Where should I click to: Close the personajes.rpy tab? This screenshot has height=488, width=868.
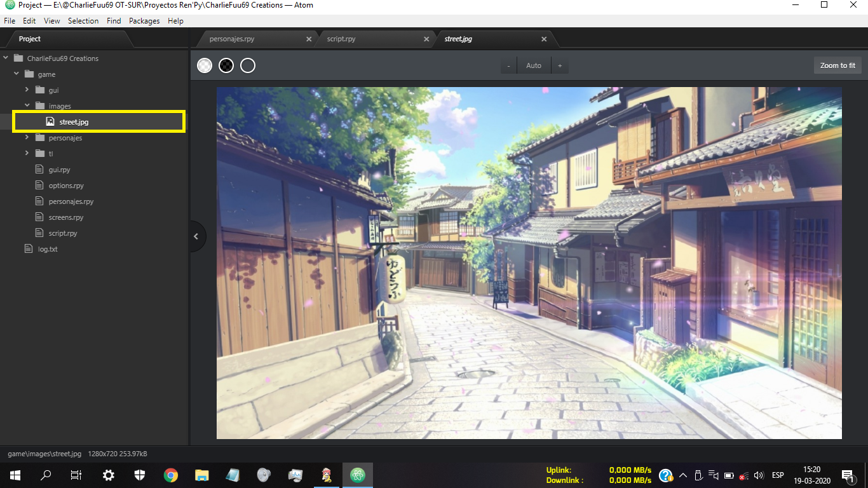[x=309, y=39]
